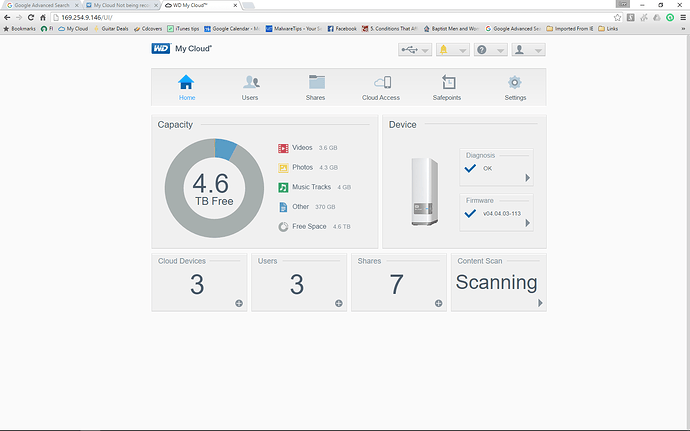Click the browser home icon
This screenshot has width=690, height=431.
[x=43, y=18]
